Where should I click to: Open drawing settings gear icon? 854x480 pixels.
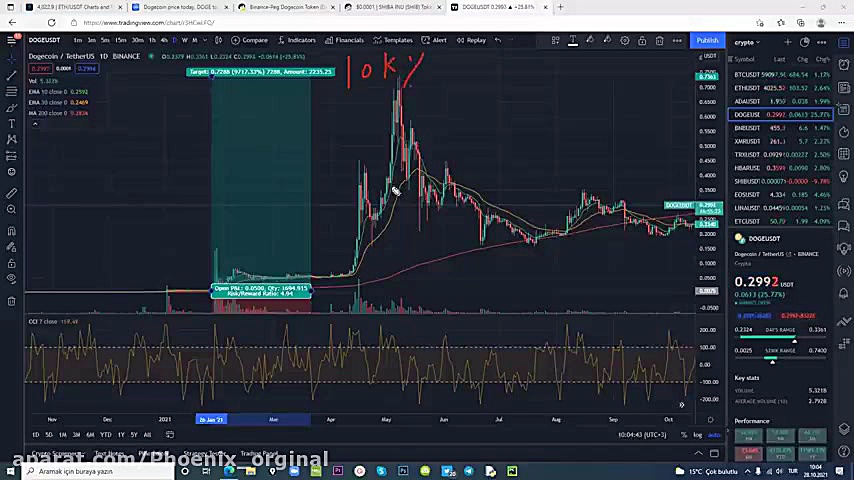(625, 40)
